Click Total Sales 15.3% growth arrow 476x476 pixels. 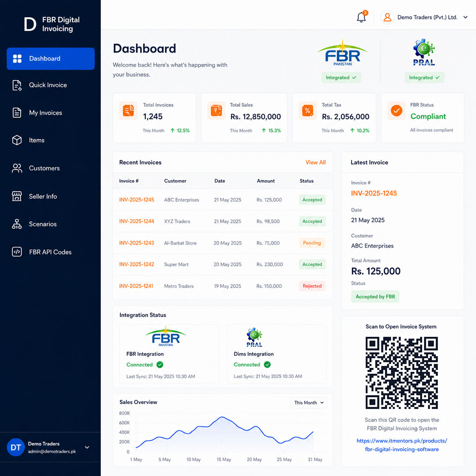click(x=264, y=130)
